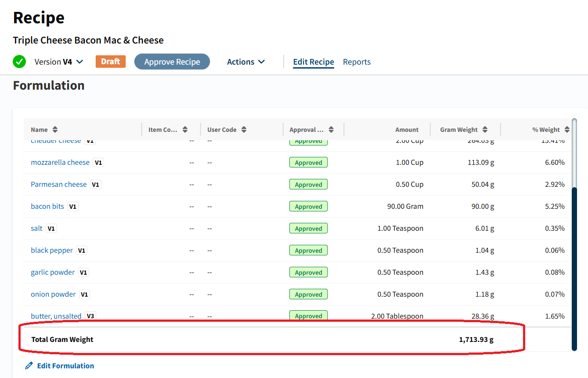The width and height of the screenshot is (588, 378).
Task: Click the 1.00 Teaspoon amount for salt
Action: 400,228
